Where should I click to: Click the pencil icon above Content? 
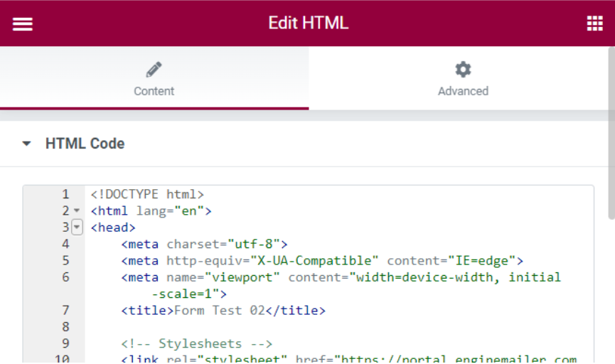pyautogui.click(x=154, y=70)
